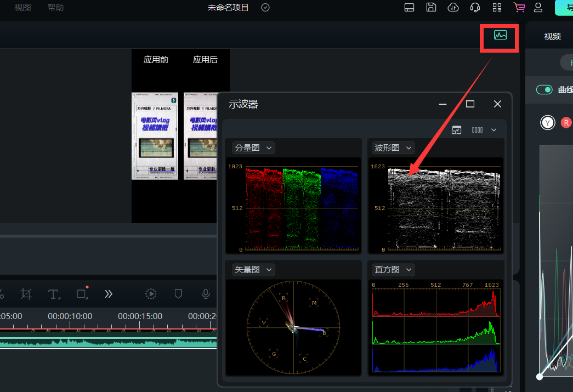Select the text tool in the timeline toolbar
Screen dimensions: 573x392
pos(54,294)
